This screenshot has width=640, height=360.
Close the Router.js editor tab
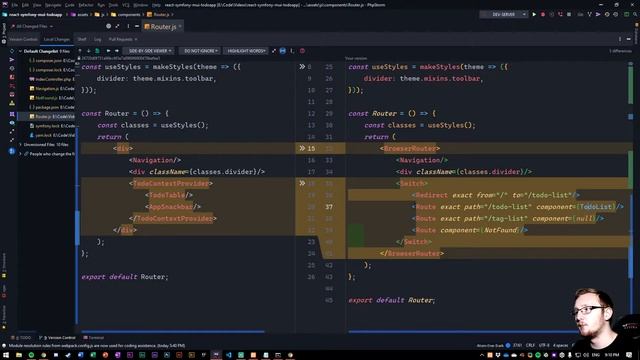180,27
